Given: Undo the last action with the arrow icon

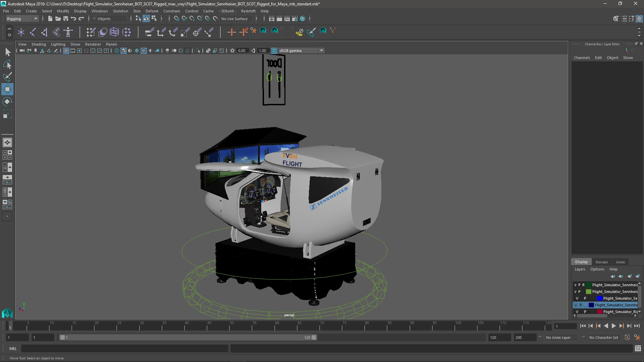Looking at the screenshot, I should [73, 19].
